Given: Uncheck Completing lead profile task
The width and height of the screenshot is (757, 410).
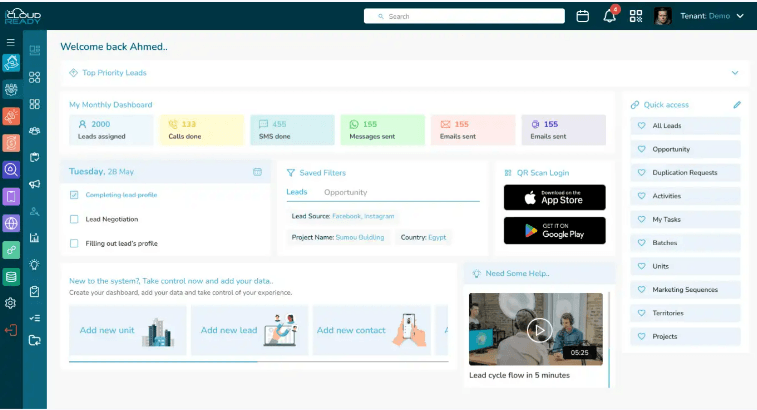Looking at the screenshot, I should [74, 195].
